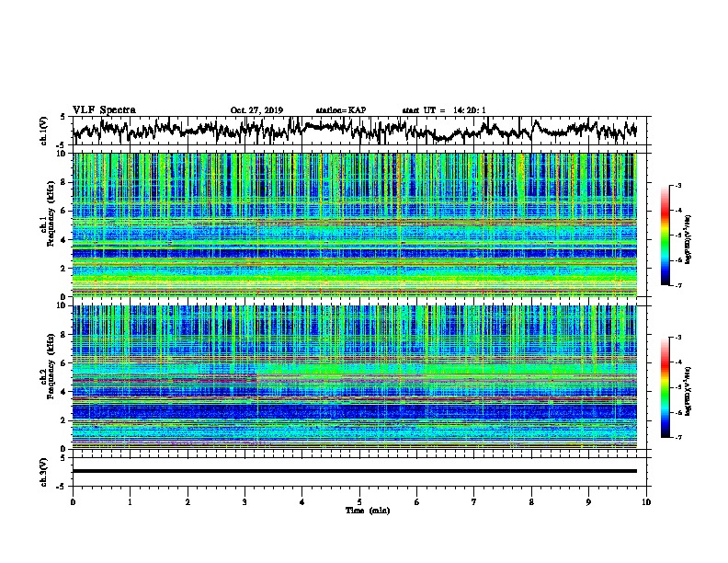Click the "Time (min)" axis label
728x563 pixels.
tap(368, 511)
